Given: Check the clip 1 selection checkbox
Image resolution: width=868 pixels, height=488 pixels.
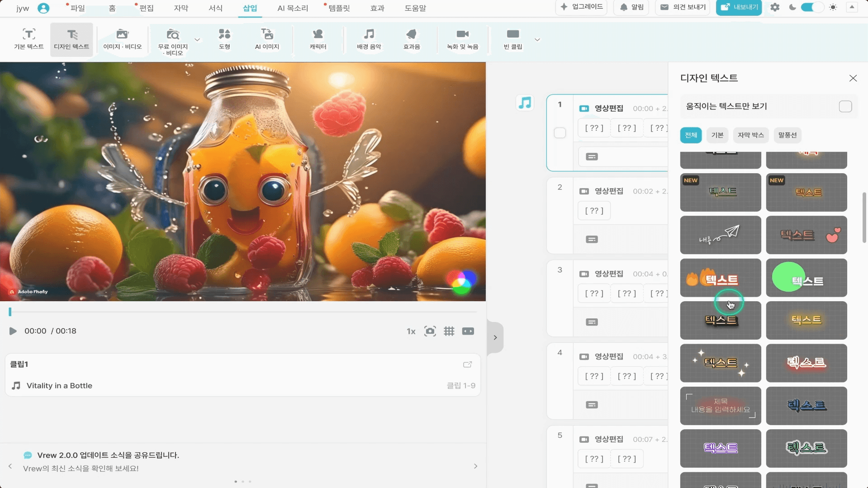Looking at the screenshot, I should (x=560, y=133).
